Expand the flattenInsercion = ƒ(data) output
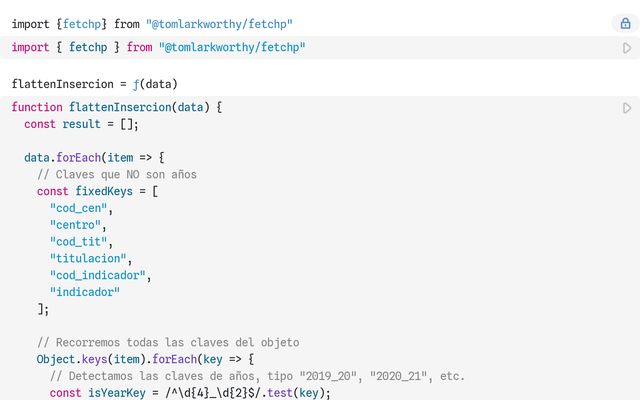The height and width of the screenshot is (400, 640). tap(95, 84)
